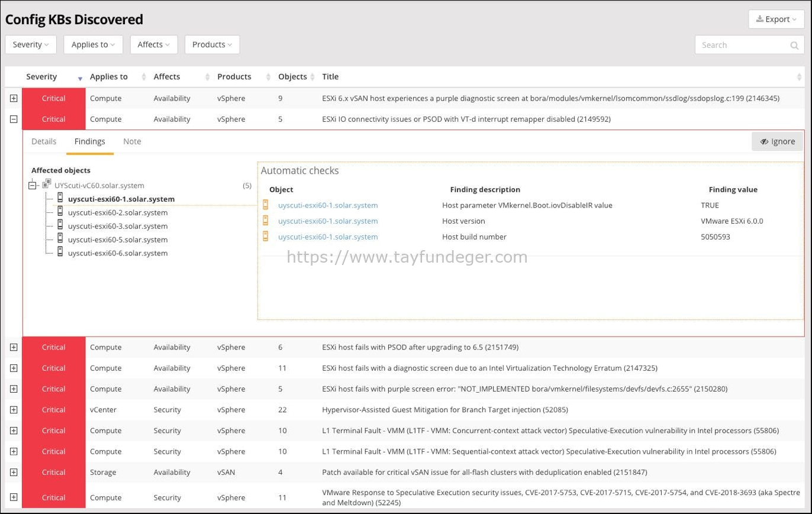The height and width of the screenshot is (514, 812).
Task: Click orange host icon in Host build number row
Action: pos(266,236)
